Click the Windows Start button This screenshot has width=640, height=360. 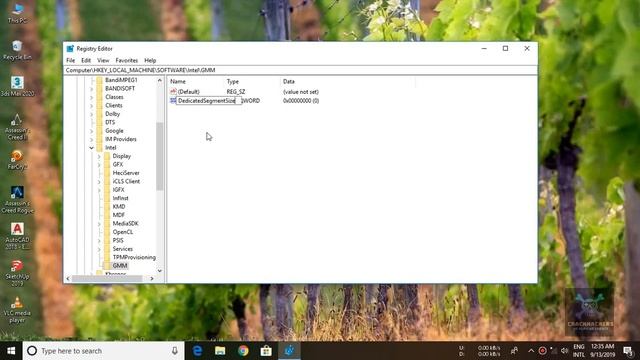[11, 351]
